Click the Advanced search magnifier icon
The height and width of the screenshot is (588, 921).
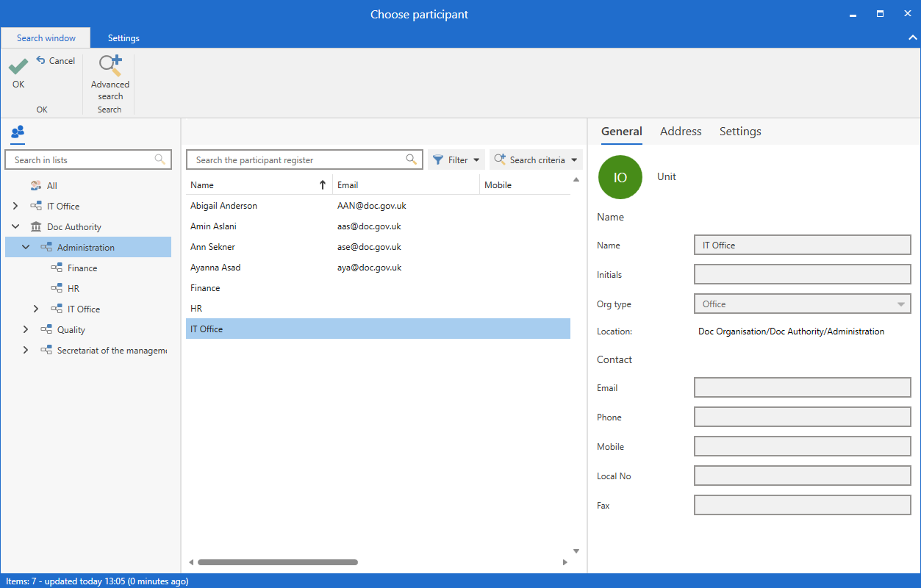tap(110, 66)
